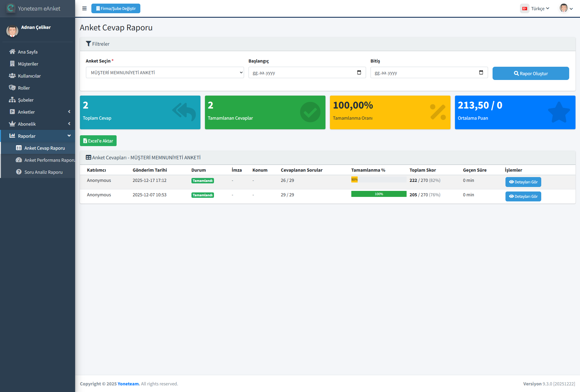Viewport: 580px width, 392px height.
Task: Open the Ana Sayfa home icon
Action: point(12,52)
